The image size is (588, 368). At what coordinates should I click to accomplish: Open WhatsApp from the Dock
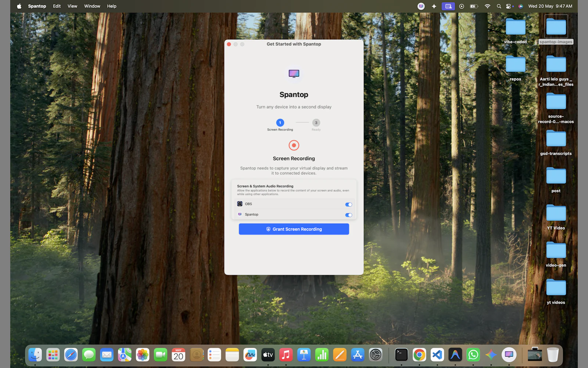(473, 355)
